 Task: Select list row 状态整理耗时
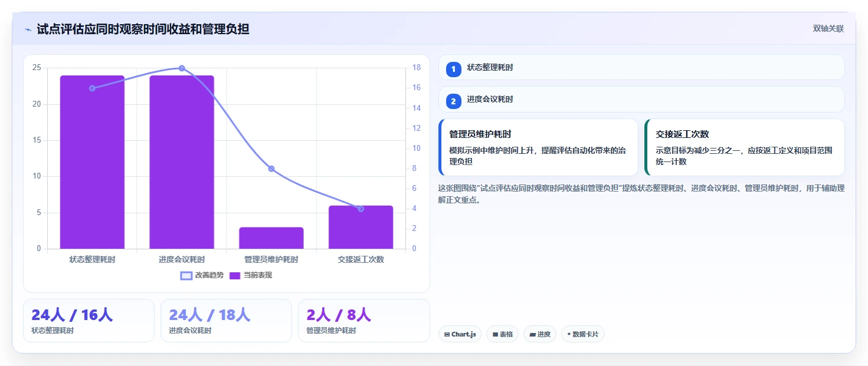click(x=641, y=67)
